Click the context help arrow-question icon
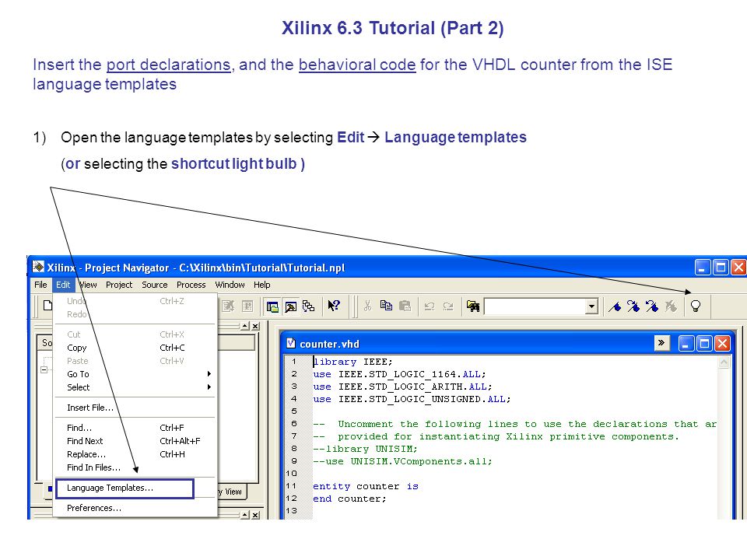Screen dimensions: 747x560 [x=334, y=306]
